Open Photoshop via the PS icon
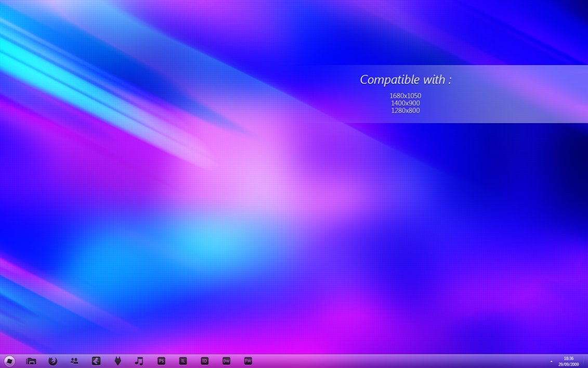Viewport: 588px width, 368px height. [161, 361]
